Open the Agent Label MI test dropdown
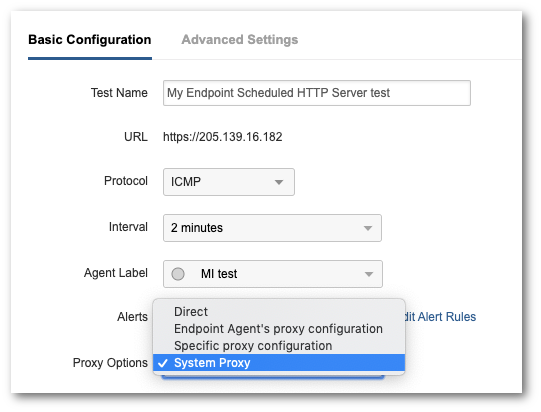 (x=273, y=274)
